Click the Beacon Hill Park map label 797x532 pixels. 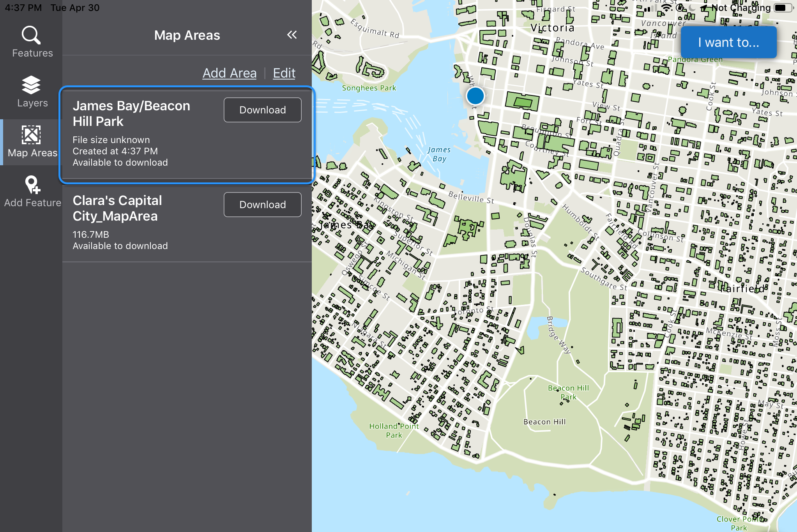point(569,392)
